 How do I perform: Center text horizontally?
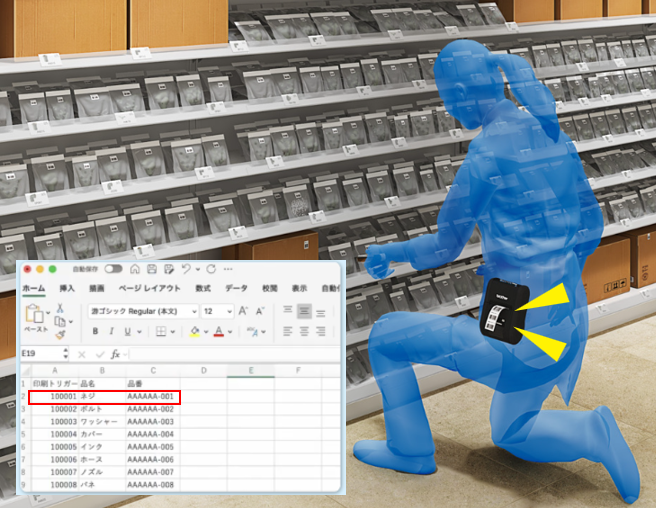click(x=304, y=331)
